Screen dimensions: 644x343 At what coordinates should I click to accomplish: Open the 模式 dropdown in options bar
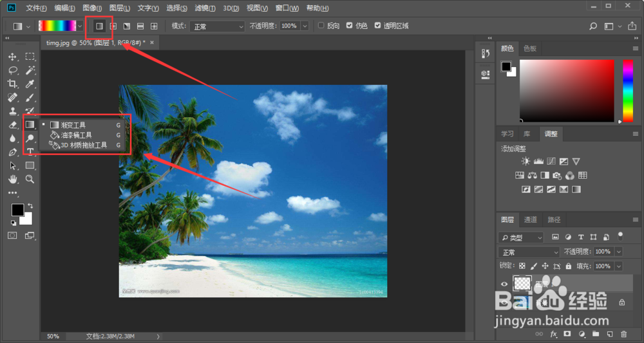point(217,26)
